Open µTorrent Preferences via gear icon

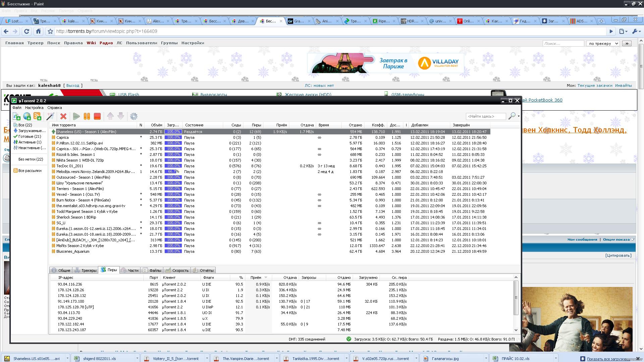point(134,116)
